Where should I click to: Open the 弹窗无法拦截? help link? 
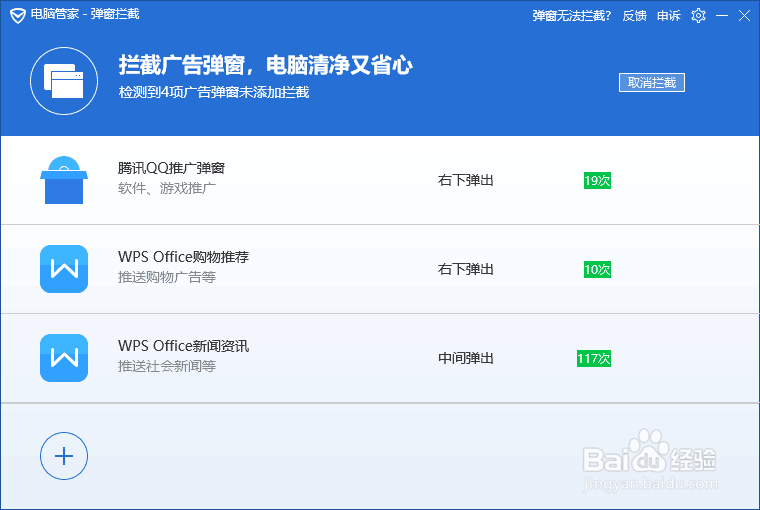(x=572, y=16)
